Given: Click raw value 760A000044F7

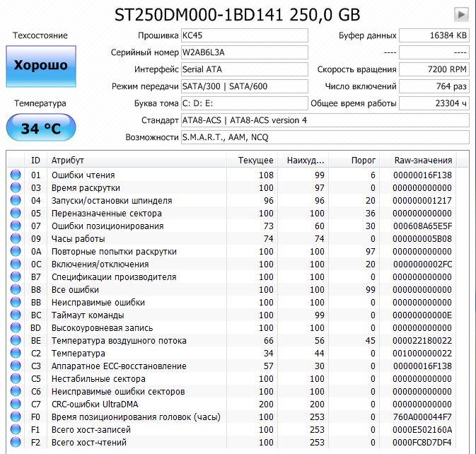Looking at the screenshot, I should pyautogui.click(x=422, y=417).
